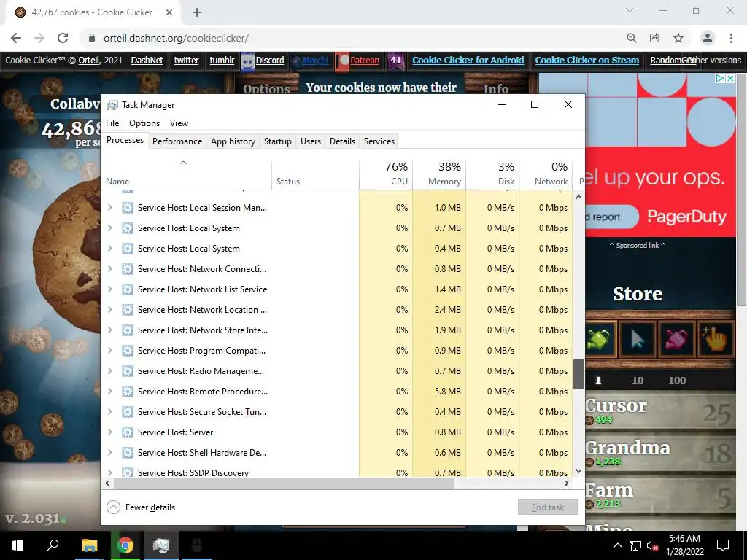Switch to the Startup tab

(278, 141)
